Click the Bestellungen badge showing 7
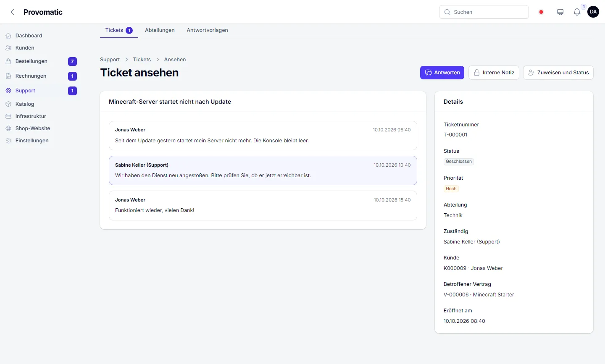The height and width of the screenshot is (364, 605). (72, 61)
